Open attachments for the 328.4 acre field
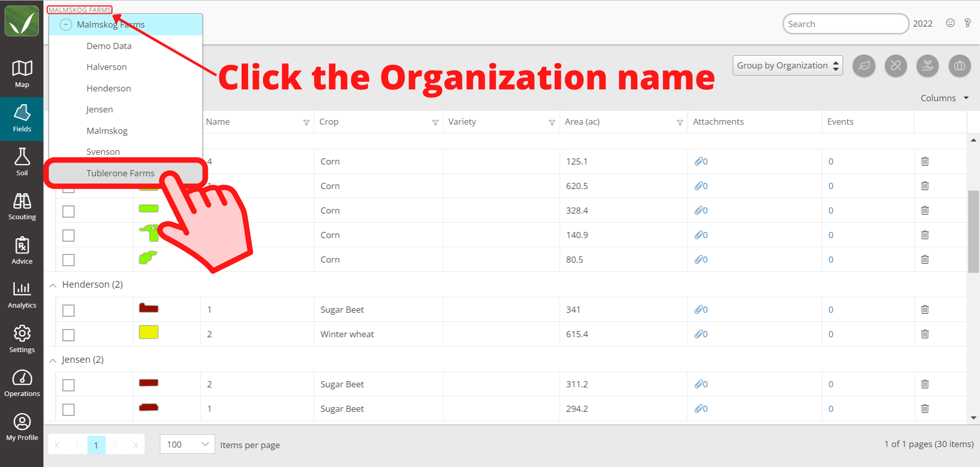980x467 pixels. pos(701,211)
